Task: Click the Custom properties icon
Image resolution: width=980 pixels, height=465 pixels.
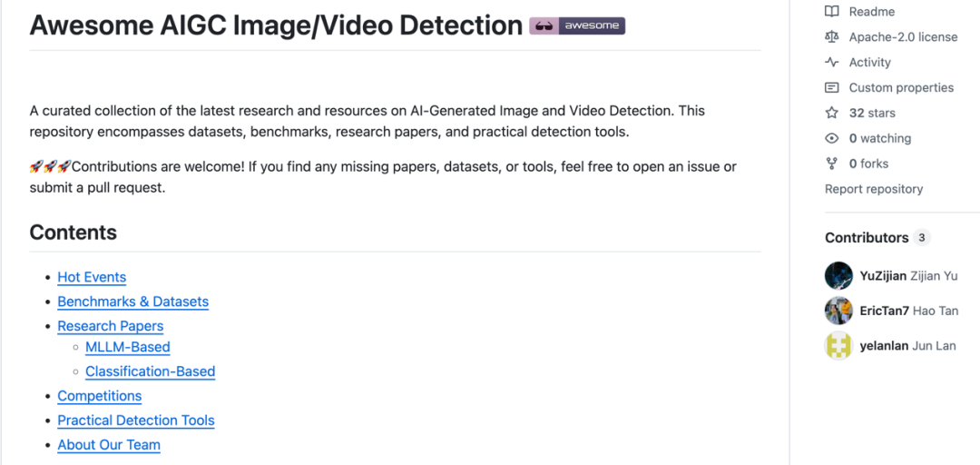Action: click(831, 88)
